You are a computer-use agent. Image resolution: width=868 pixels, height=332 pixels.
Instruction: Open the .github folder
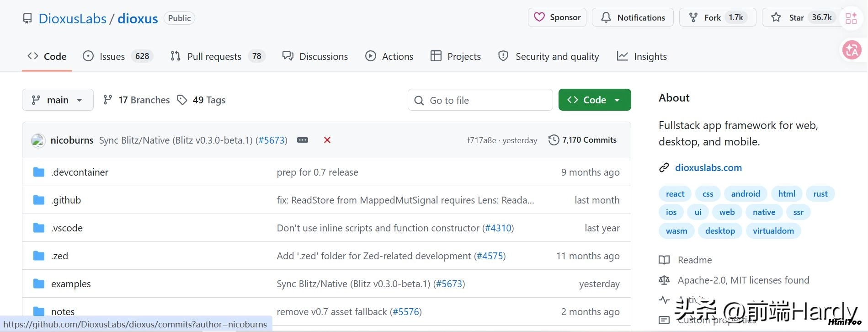tap(66, 200)
